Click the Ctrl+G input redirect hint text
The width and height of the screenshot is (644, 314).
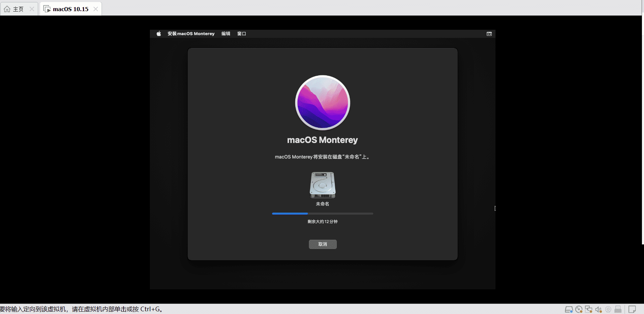(x=82, y=309)
